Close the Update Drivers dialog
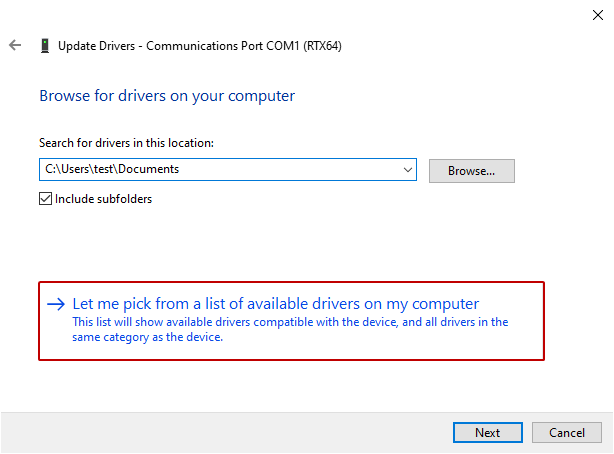 click(x=598, y=15)
